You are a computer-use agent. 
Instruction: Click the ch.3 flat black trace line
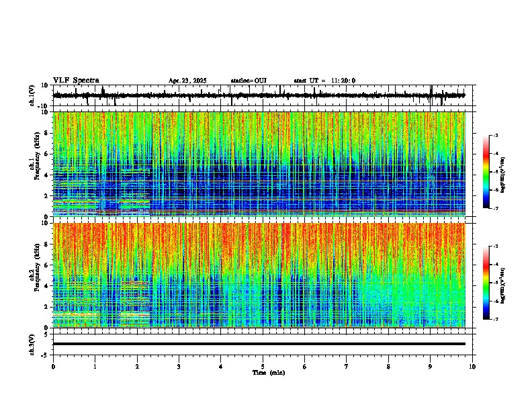(x=259, y=344)
